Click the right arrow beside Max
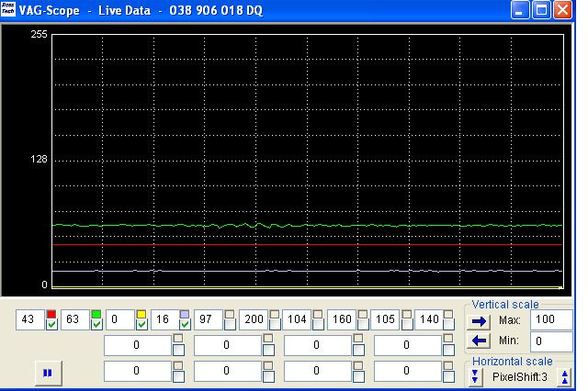Viewport: 588px width, 391px height. pyautogui.click(x=479, y=320)
